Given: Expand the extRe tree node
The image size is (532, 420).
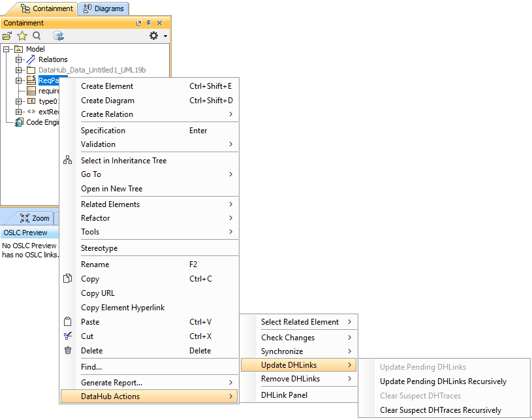Looking at the screenshot, I should (x=18, y=112).
